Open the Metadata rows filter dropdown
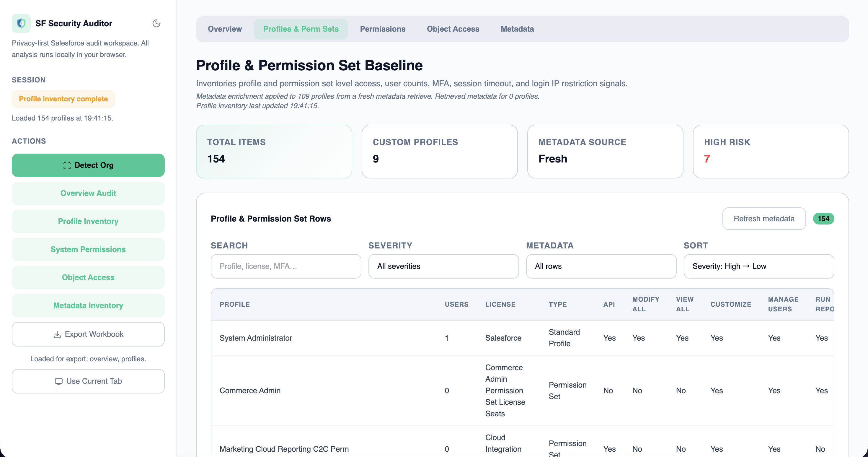Image resolution: width=868 pixels, height=457 pixels. (x=601, y=266)
